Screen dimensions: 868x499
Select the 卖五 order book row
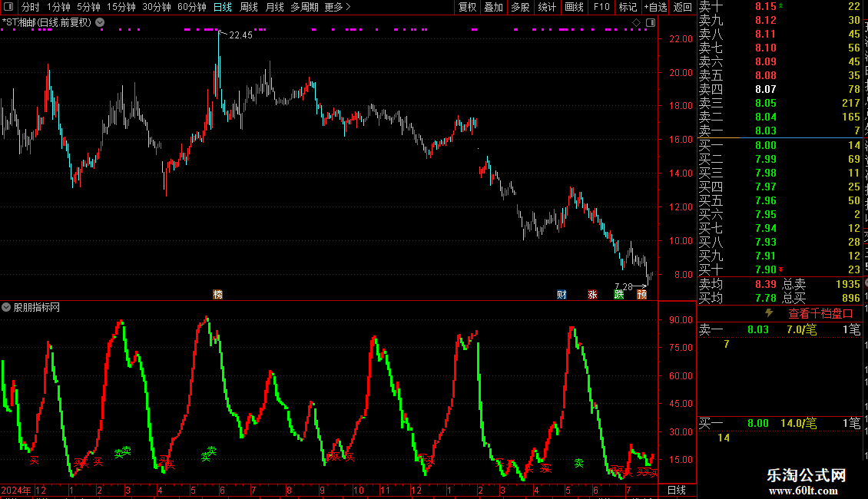(x=780, y=75)
